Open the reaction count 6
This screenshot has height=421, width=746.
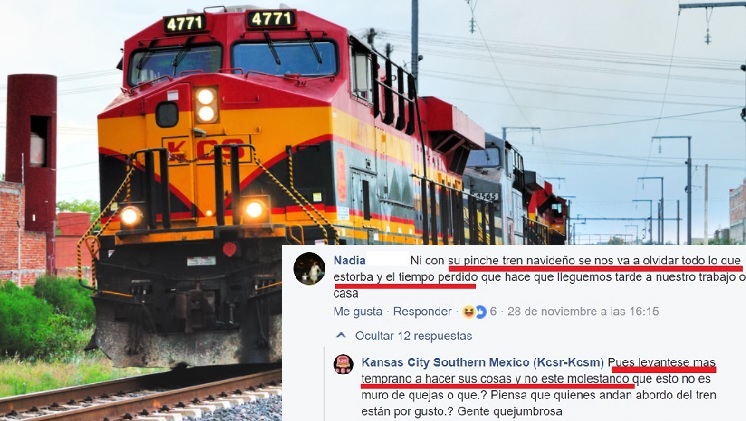pyautogui.click(x=493, y=312)
